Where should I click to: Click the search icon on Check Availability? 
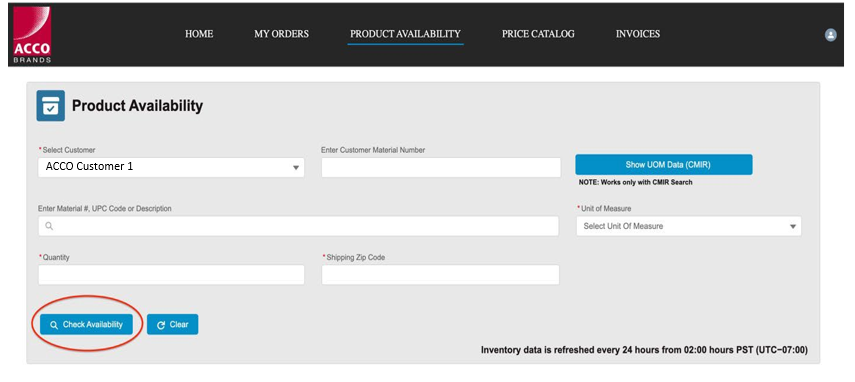(x=53, y=325)
